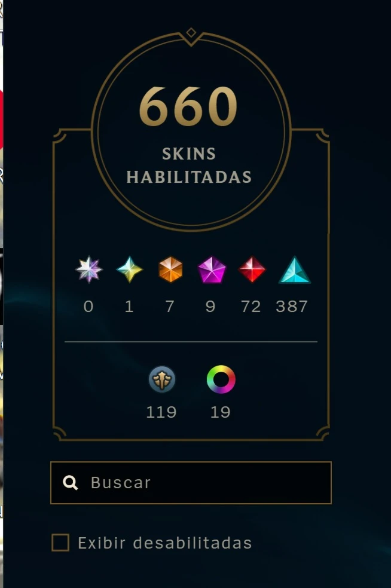Select the Ultimate rarity four-point gem icon
The height and width of the screenshot is (588, 391).
130,269
